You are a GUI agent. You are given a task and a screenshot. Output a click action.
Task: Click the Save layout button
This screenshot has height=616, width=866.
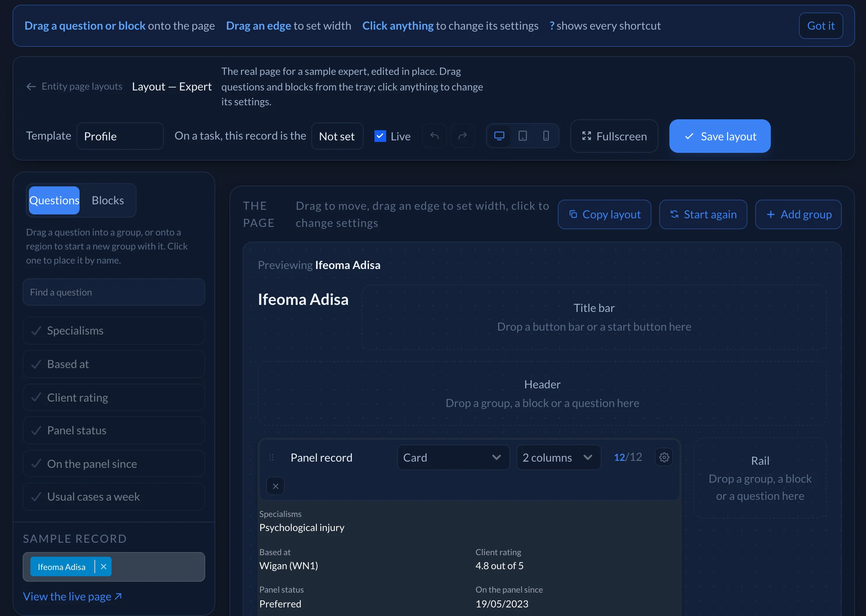coord(720,136)
